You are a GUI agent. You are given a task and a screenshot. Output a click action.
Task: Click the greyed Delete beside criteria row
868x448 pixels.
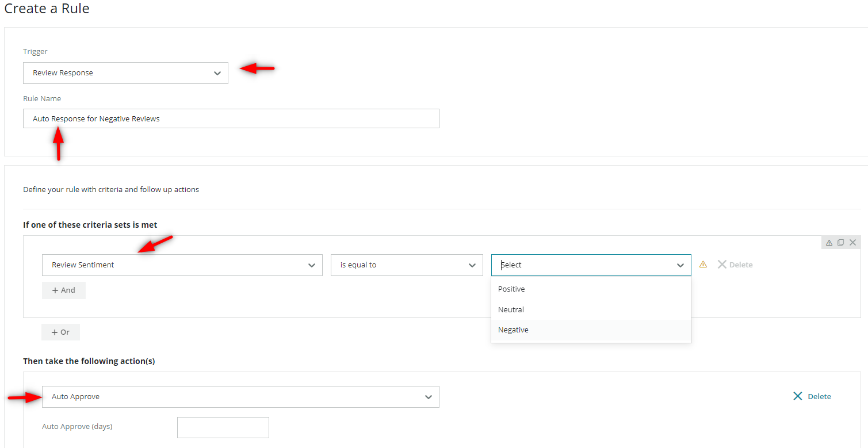[735, 265]
